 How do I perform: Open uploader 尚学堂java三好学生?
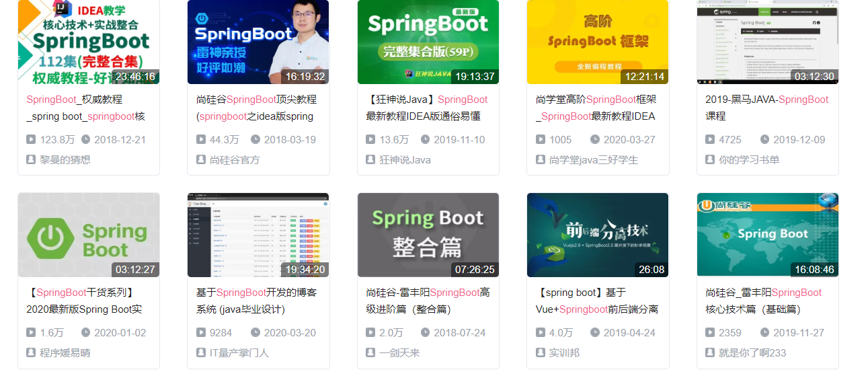(594, 160)
